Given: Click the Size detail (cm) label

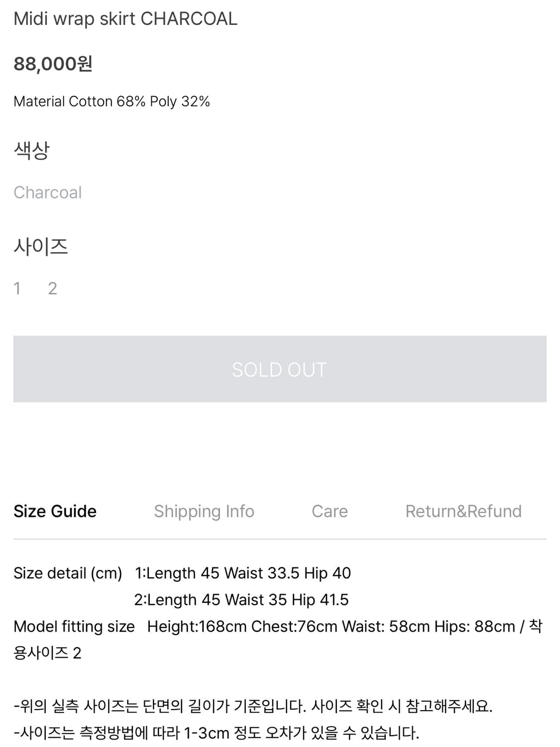Looking at the screenshot, I should (x=68, y=573).
